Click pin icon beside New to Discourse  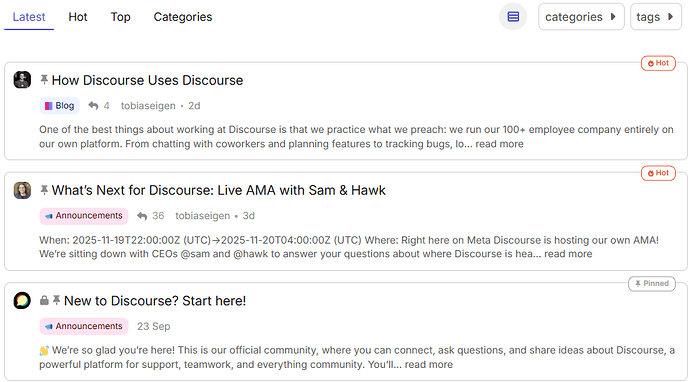(56, 300)
